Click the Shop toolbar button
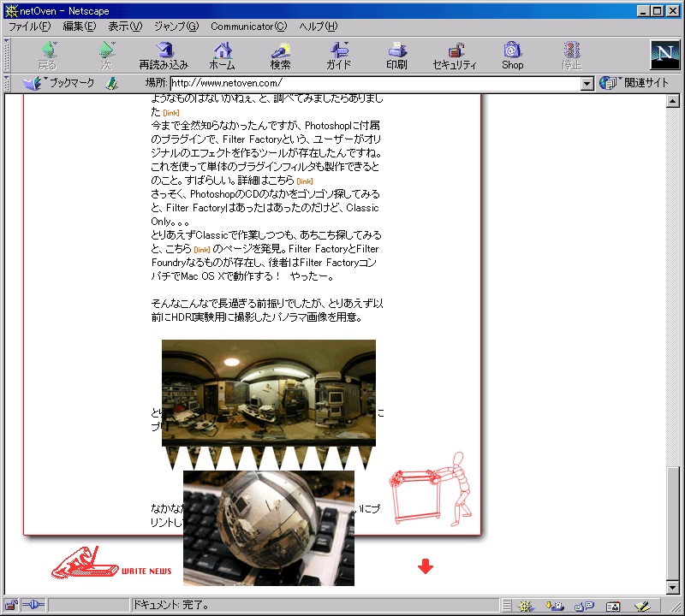 (x=512, y=56)
